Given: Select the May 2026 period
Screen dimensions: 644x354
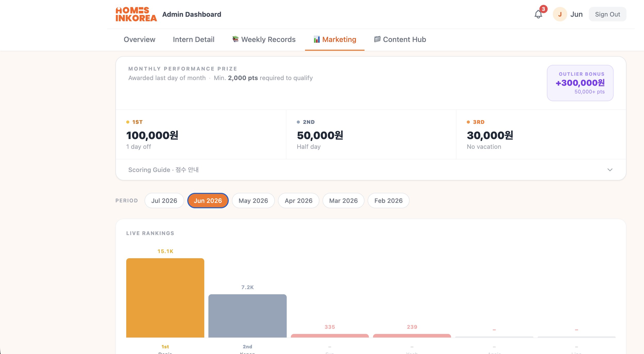Looking at the screenshot, I should (x=253, y=201).
